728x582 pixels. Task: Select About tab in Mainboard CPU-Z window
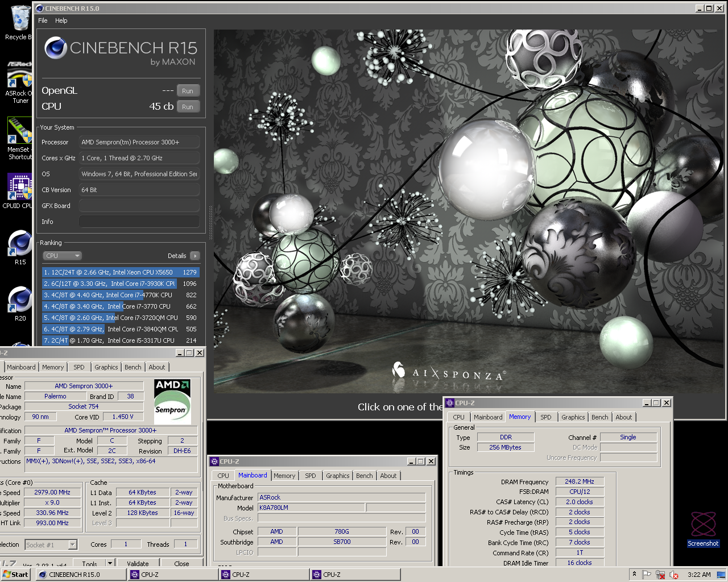(388, 476)
